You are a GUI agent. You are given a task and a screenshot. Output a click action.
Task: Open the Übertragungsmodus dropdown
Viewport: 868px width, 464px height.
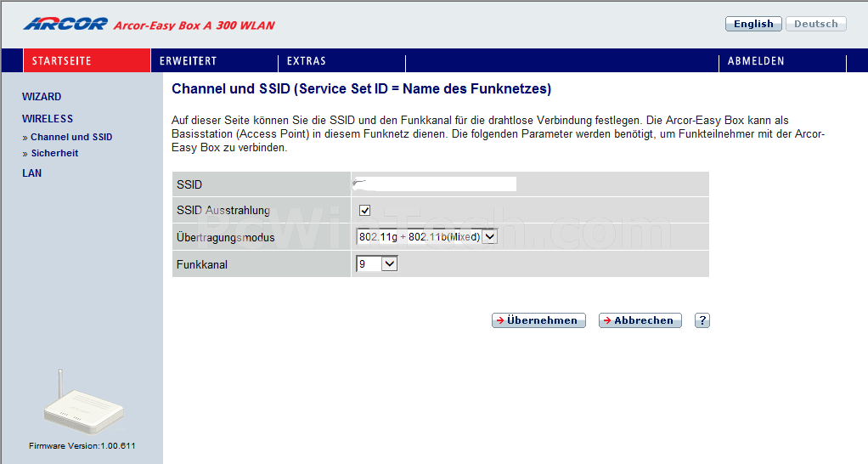coord(427,237)
